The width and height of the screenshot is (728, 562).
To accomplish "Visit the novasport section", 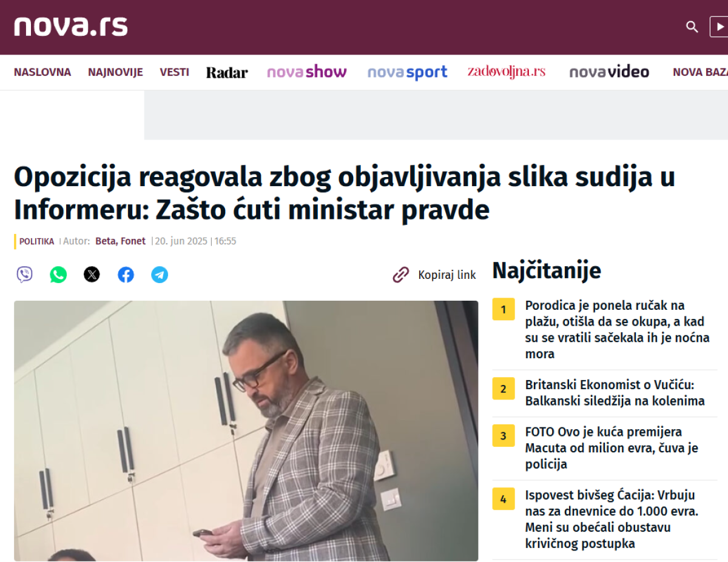I will (x=408, y=73).
